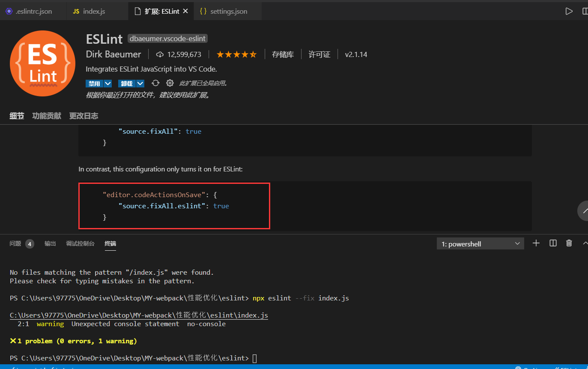Click the extension sync/refresh icon

coord(155,83)
